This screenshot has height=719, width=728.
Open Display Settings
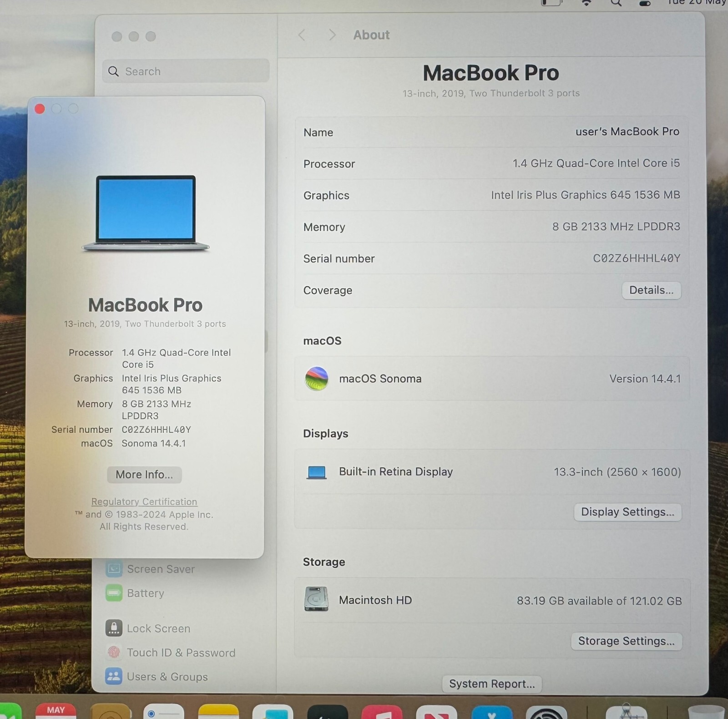point(627,512)
